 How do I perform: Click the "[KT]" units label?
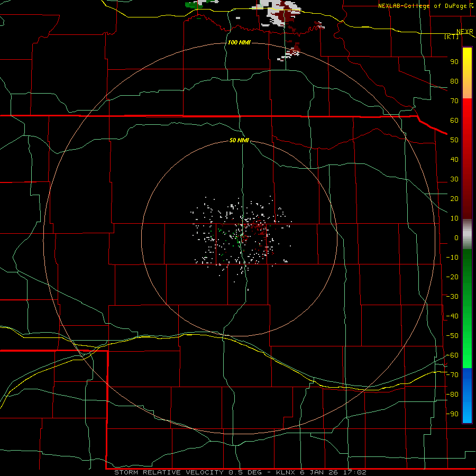point(452,36)
